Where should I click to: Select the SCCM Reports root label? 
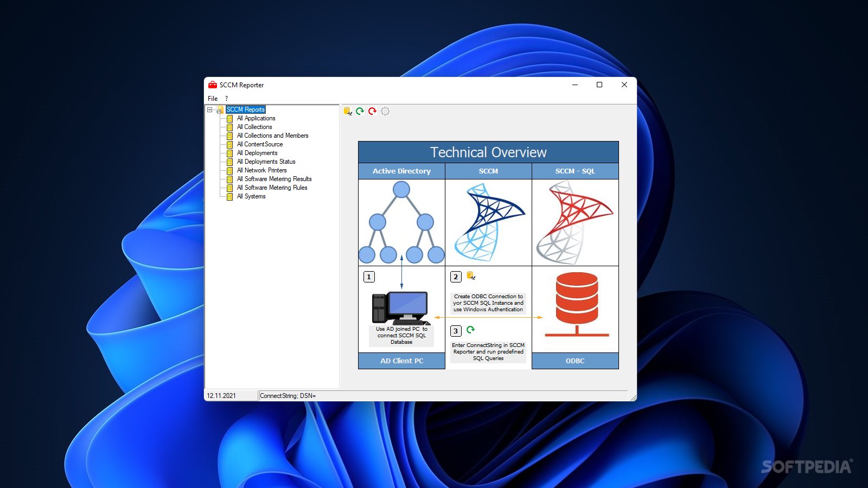coord(246,110)
